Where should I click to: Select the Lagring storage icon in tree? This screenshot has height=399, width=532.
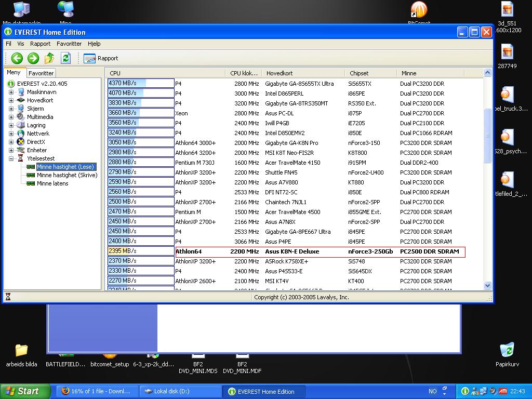pos(21,125)
